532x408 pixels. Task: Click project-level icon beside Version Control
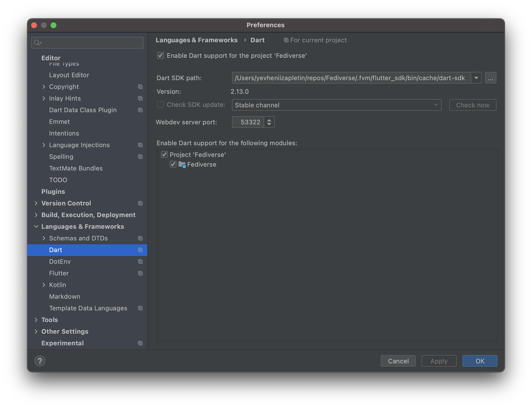140,203
